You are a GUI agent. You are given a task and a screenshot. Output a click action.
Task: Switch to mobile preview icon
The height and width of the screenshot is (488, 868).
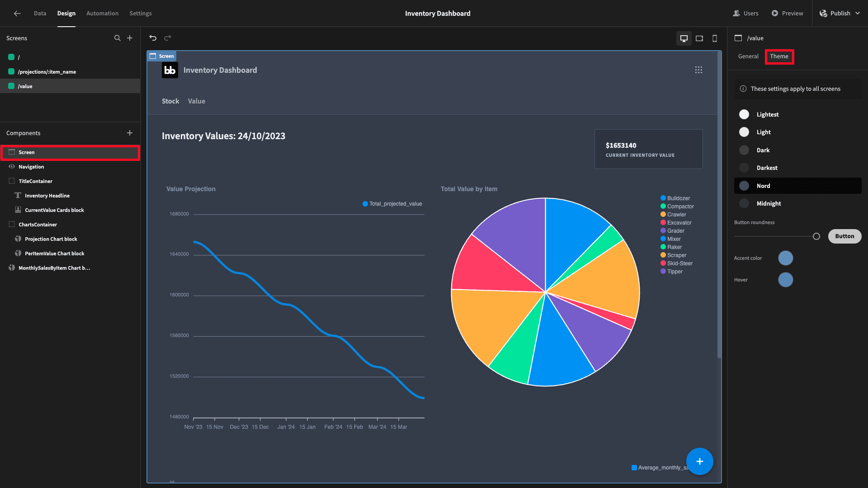(x=715, y=38)
